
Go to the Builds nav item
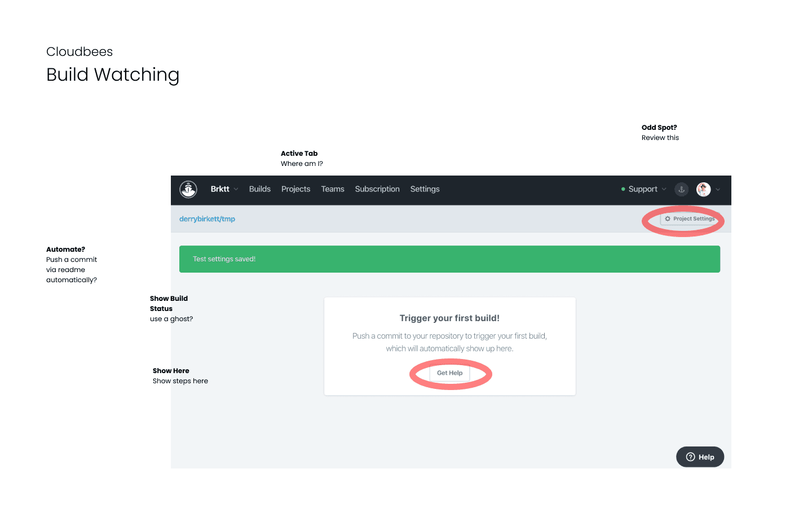click(x=260, y=189)
